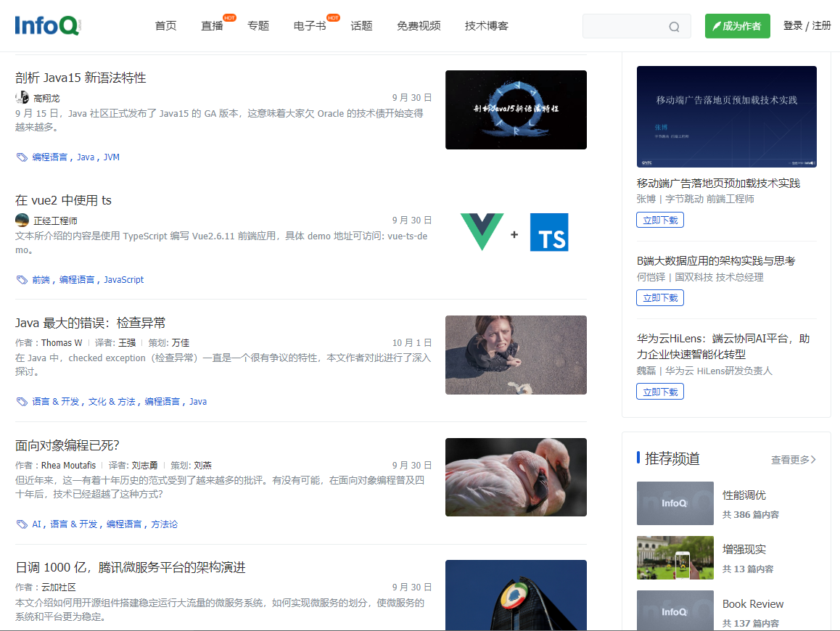Open the 直播 menu item
The width and height of the screenshot is (840, 631).
point(212,25)
